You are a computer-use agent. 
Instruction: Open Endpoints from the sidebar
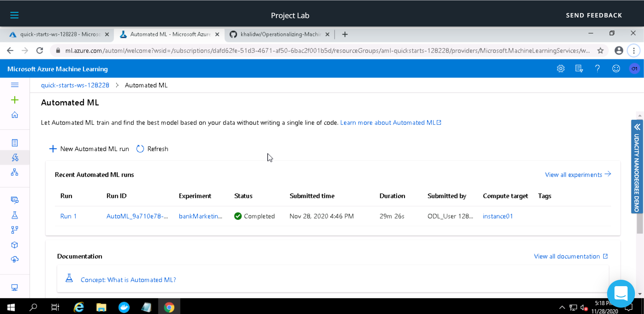15,259
